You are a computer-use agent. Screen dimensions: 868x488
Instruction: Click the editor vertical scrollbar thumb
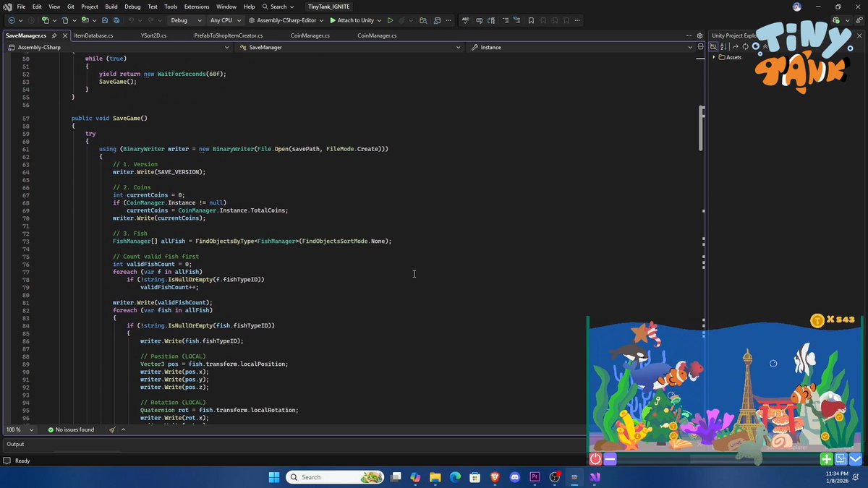point(700,127)
